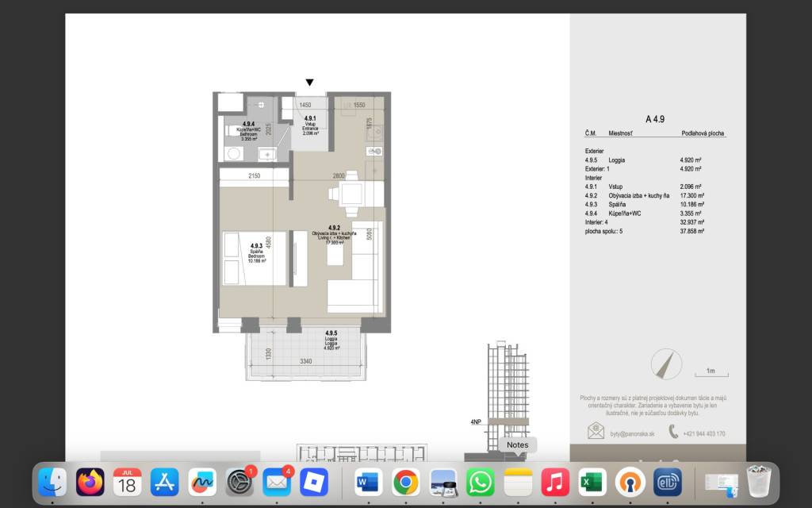Open the Trash in dock
This screenshot has height=508, width=812.
pos(759,482)
